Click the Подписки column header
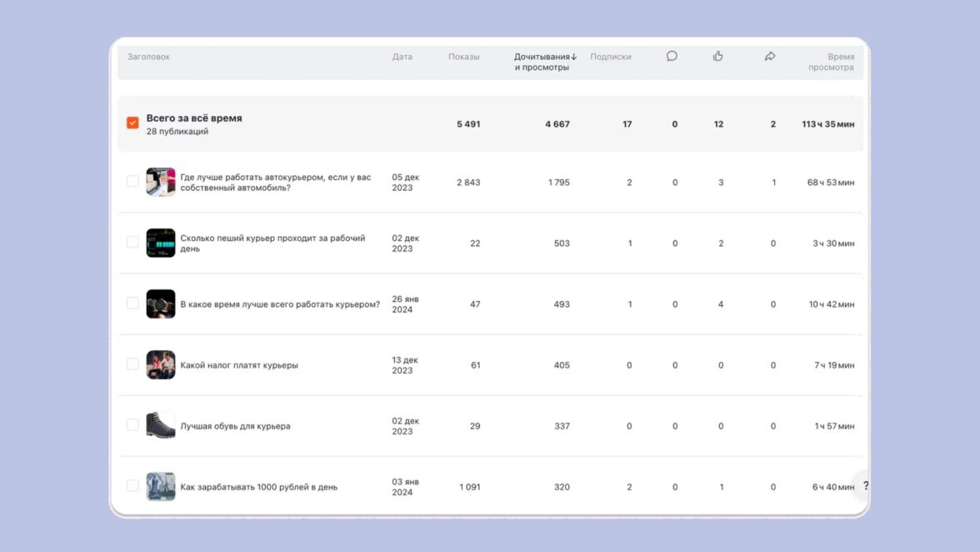980x552 pixels. [610, 57]
